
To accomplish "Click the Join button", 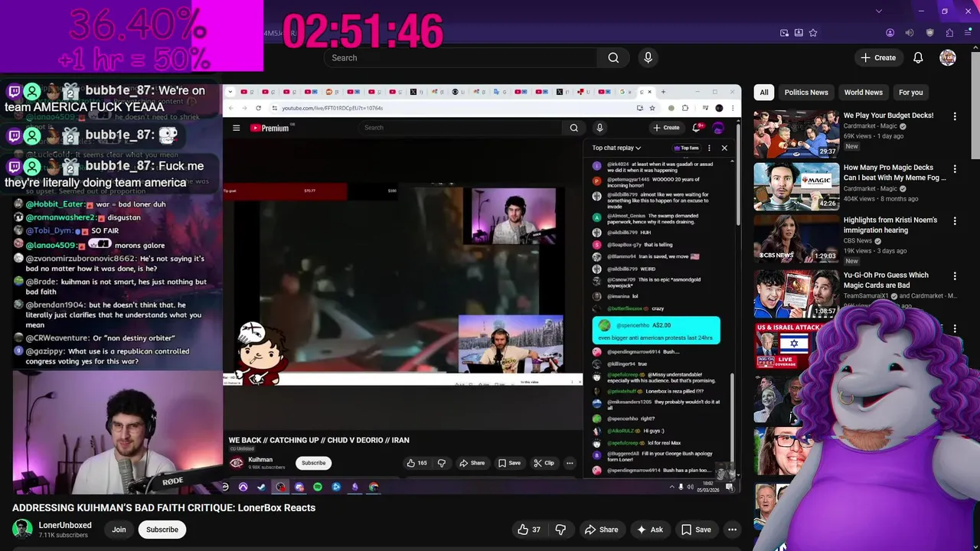I will (119, 530).
